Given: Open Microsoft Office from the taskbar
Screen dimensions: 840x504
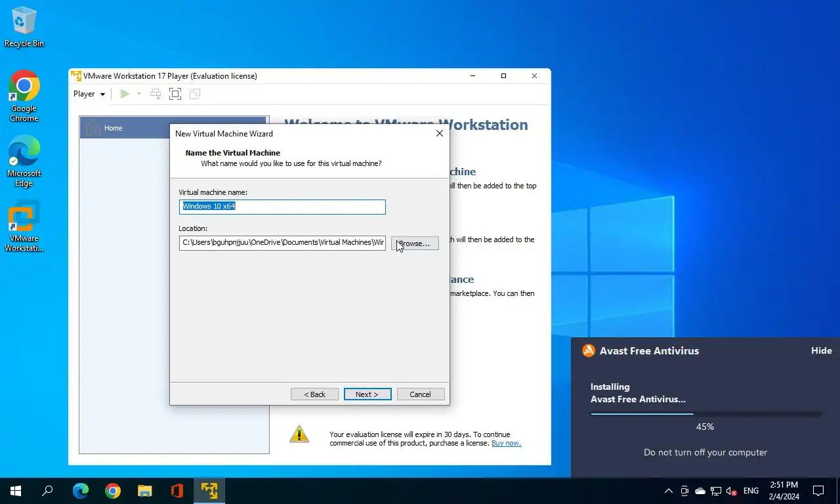Looking at the screenshot, I should [x=177, y=491].
